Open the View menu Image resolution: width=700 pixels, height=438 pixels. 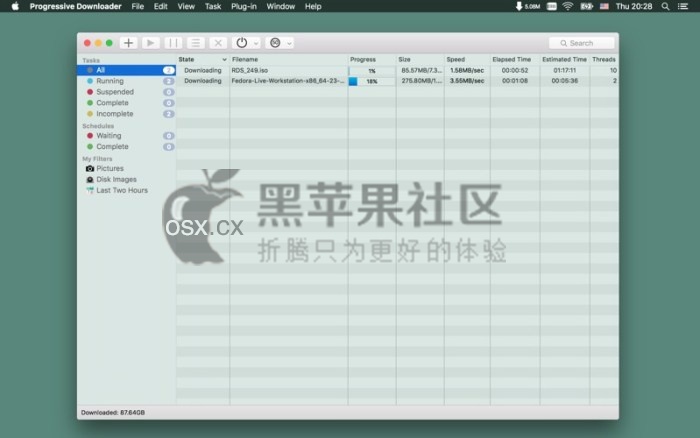[186, 6]
